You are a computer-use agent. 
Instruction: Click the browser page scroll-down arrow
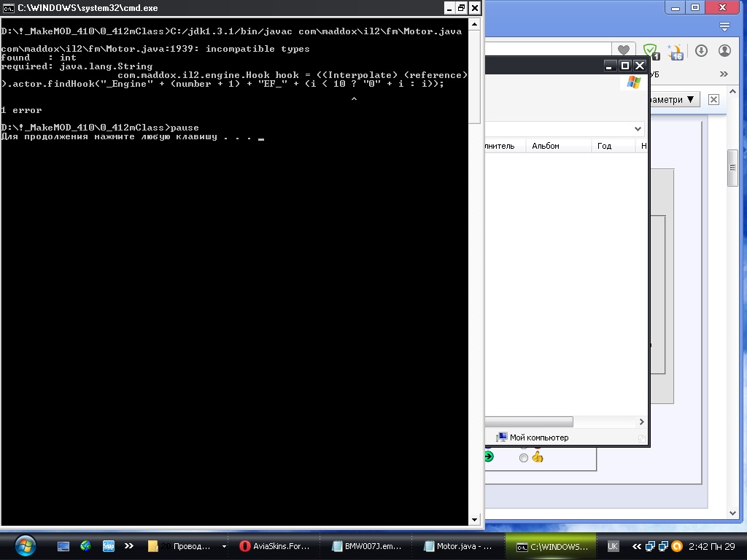tap(732, 513)
